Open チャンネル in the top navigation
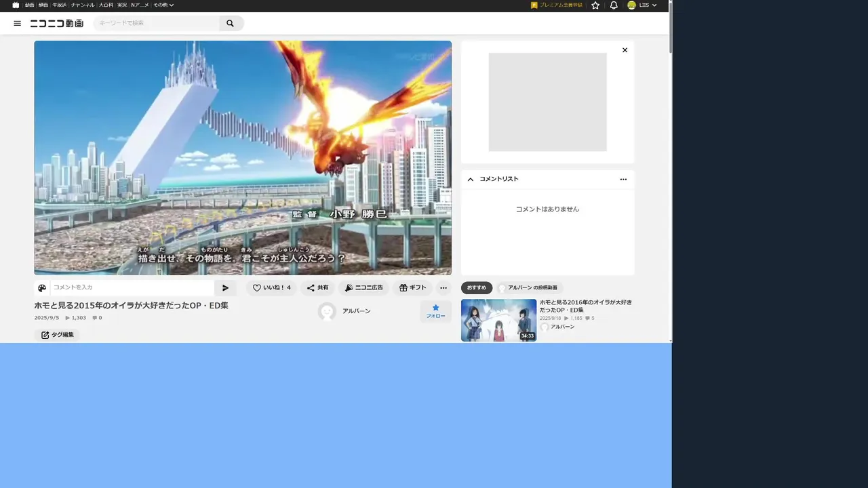Image resolution: width=868 pixels, height=488 pixels. point(83,5)
